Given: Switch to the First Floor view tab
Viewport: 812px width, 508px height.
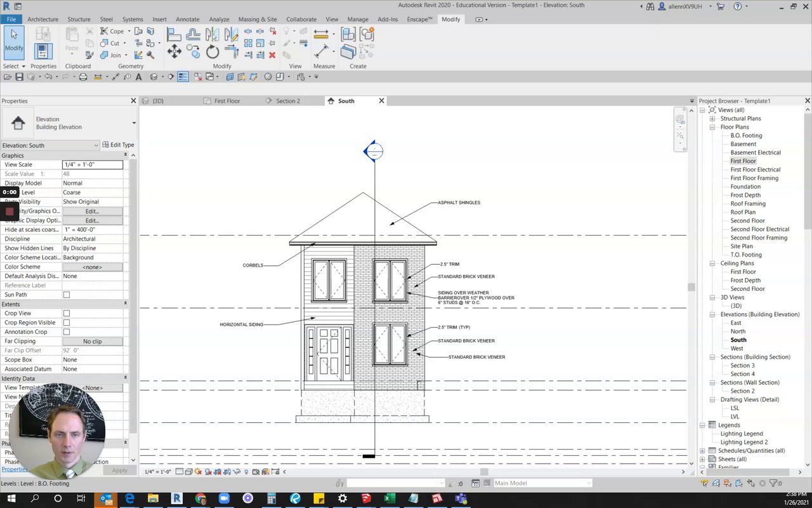Looking at the screenshot, I should click(x=226, y=101).
